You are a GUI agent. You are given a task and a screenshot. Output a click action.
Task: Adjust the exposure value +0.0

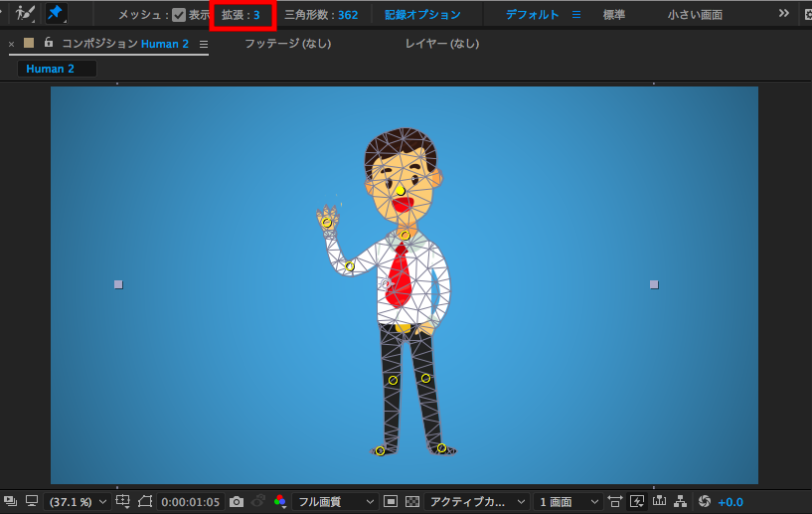(x=731, y=502)
